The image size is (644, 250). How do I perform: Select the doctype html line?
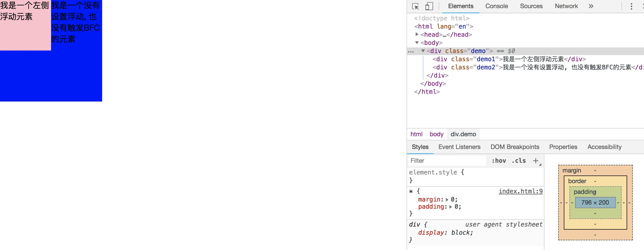pos(442,18)
